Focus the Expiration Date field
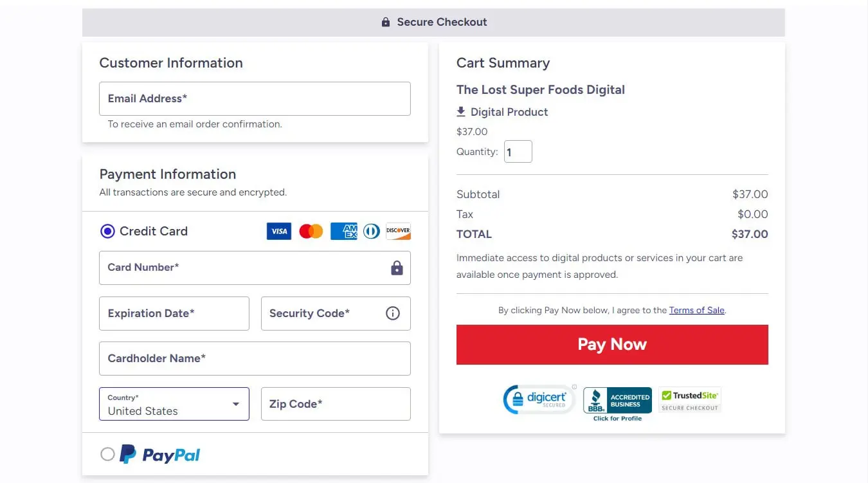 click(x=174, y=313)
